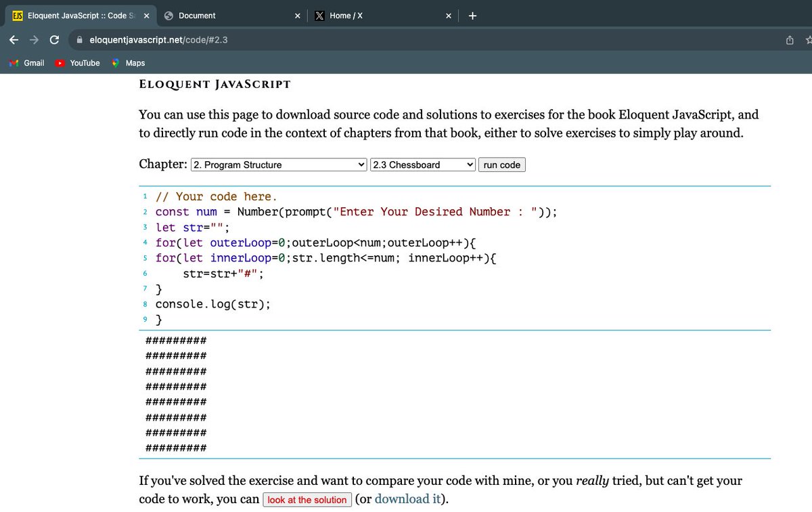
Task: Click the Eloquent JavaScript page heading
Action: pos(215,85)
